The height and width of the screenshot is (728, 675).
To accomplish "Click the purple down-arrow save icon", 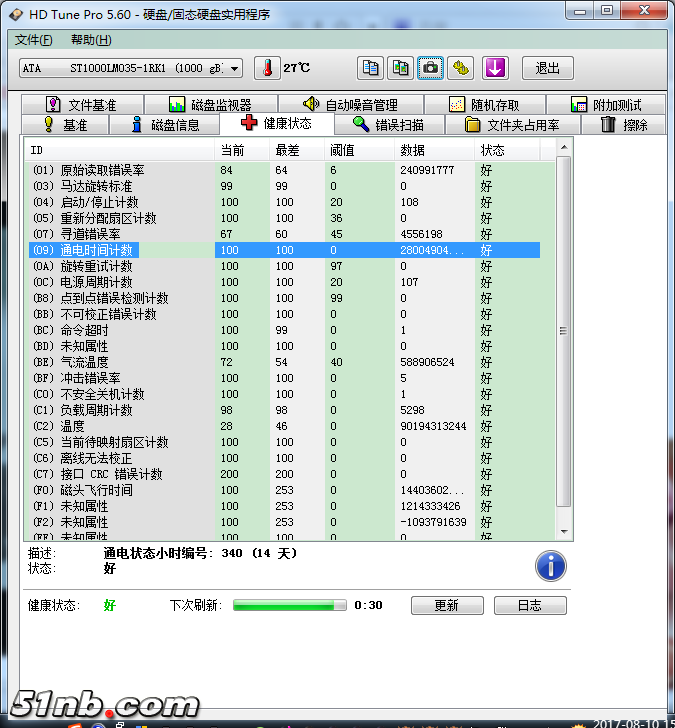I will [x=496, y=68].
